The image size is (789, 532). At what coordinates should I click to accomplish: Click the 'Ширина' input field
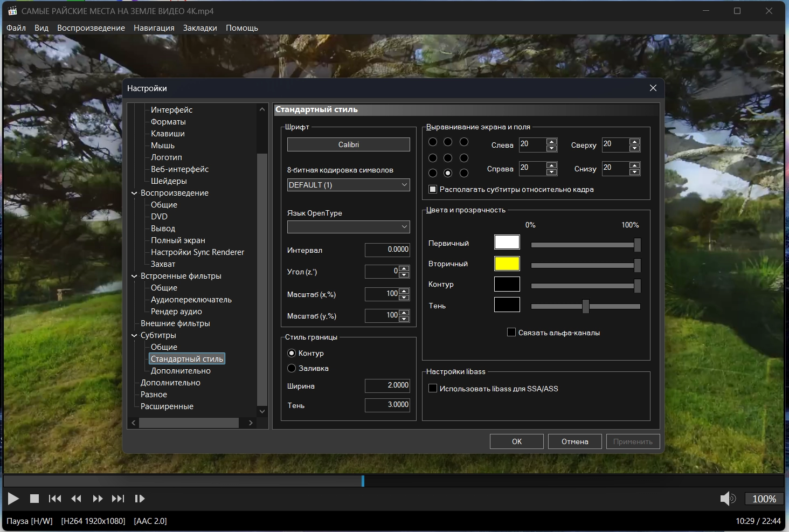(x=387, y=385)
